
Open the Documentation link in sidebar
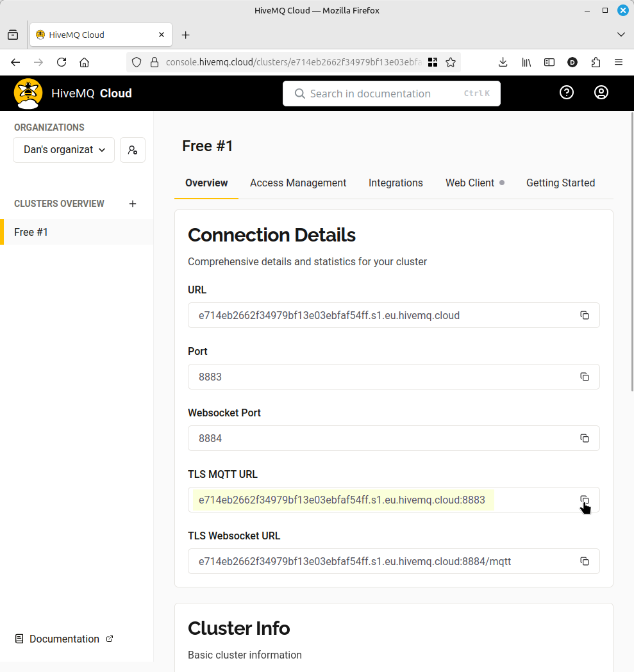coord(64,639)
